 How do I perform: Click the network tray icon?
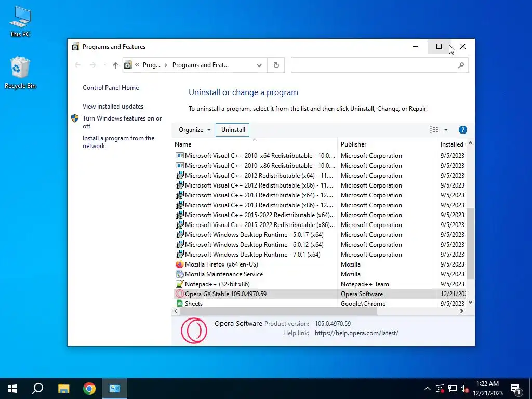pos(453,389)
